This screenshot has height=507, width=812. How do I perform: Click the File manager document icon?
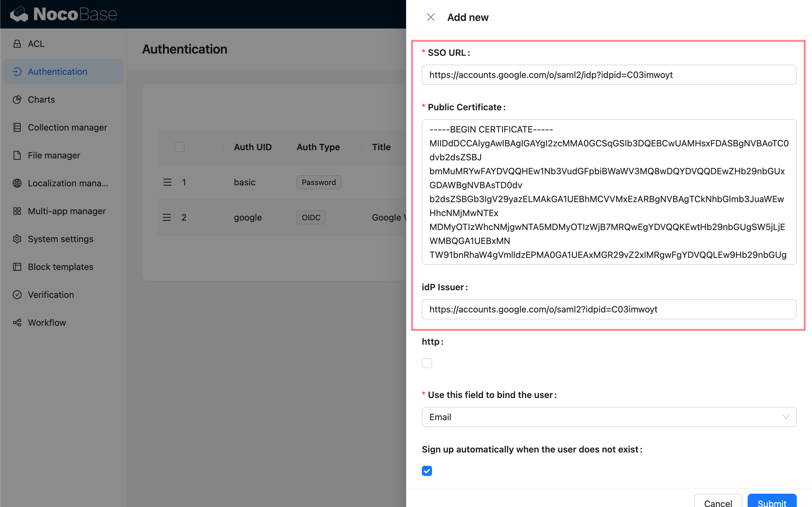click(x=17, y=155)
